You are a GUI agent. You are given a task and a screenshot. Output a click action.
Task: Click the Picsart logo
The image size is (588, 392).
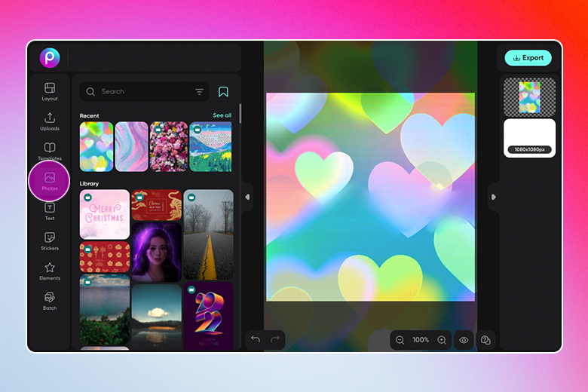[50, 58]
